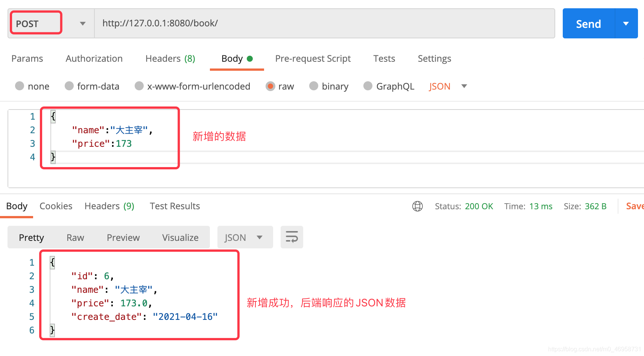Screen dimensions: 644x356
Task: Click the globe network icon beside Status
Action: coord(418,206)
